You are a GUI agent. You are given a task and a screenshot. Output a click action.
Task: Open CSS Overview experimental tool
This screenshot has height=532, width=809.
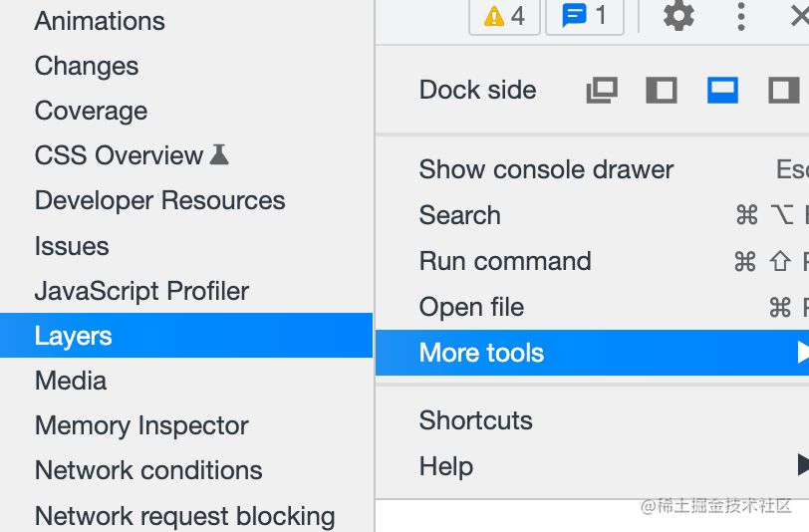tap(120, 155)
